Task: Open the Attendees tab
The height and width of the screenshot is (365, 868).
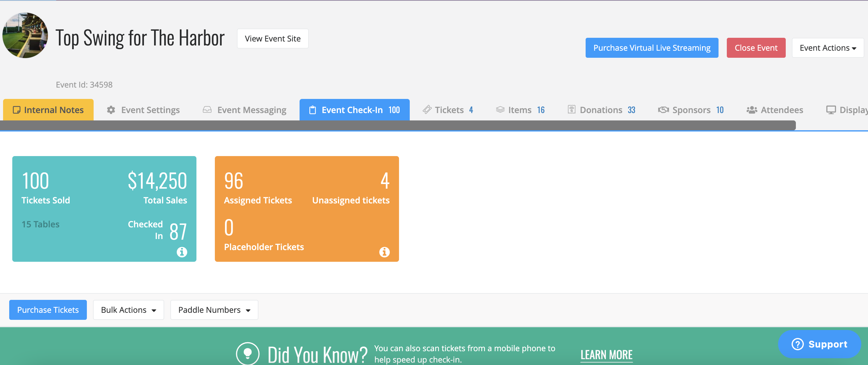Action: 775,110
